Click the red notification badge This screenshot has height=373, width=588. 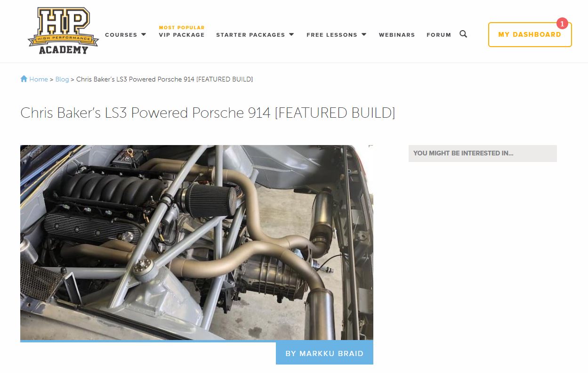(x=562, y=24)
